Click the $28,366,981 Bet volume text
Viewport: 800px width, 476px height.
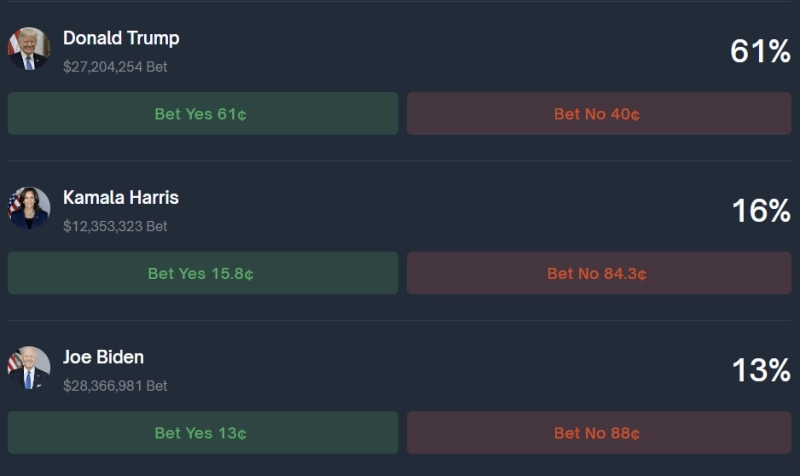pyautogui.click(x=115, y=385)
